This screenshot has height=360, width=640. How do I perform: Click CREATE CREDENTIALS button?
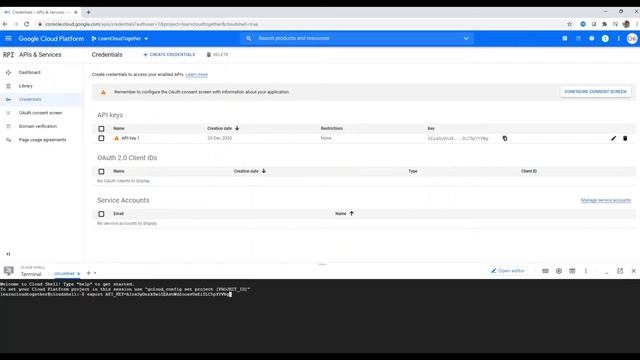pyautogui.click(x=169, y=55)
